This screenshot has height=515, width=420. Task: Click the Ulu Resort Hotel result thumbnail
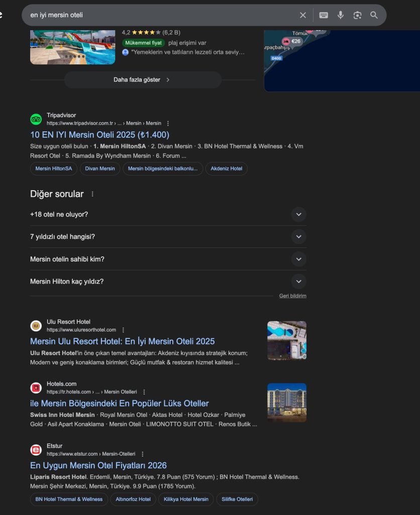(x=287, y=340)
